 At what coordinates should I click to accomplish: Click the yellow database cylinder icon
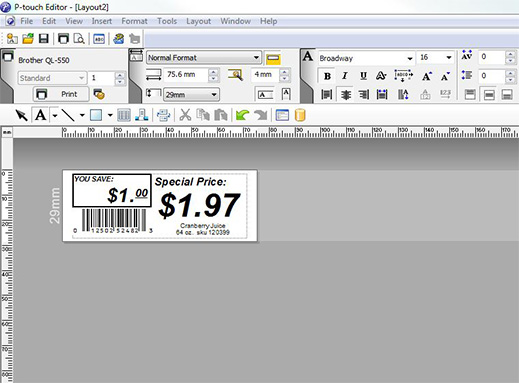300,115
